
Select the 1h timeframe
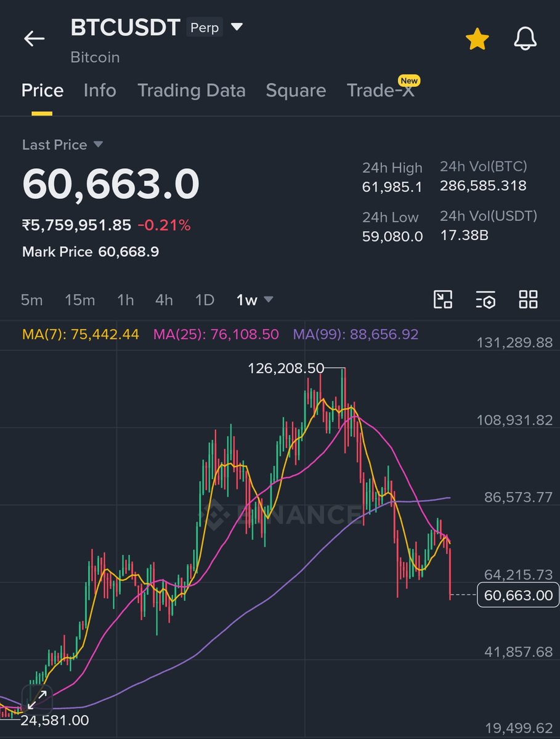(126, 300)
